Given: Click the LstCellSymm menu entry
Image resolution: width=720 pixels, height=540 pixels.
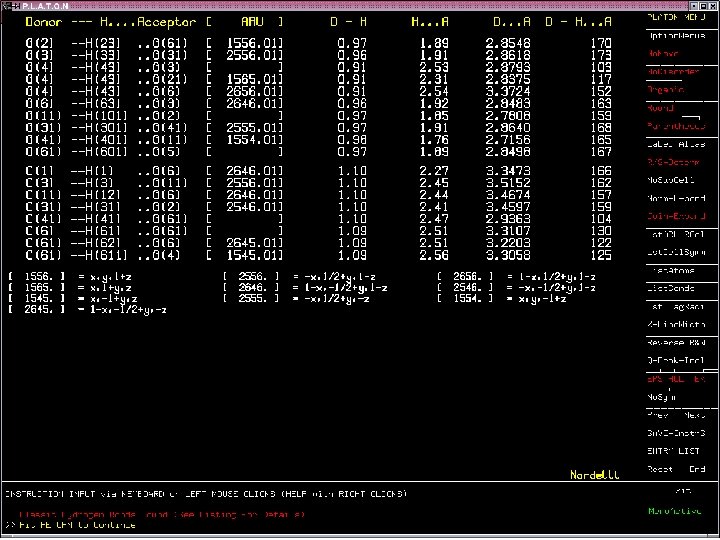Looking at the screenshot, I should tap(676, 252).
